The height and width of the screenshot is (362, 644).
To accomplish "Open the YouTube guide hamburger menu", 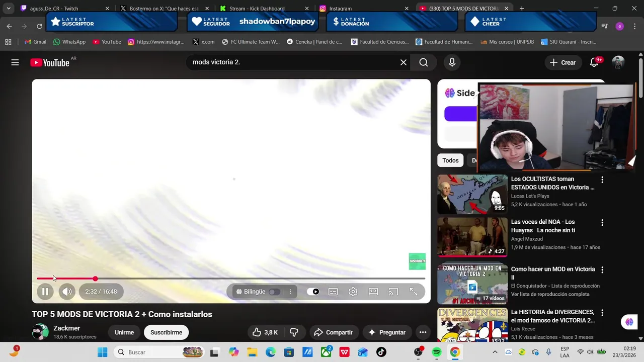I will (15, 62).
